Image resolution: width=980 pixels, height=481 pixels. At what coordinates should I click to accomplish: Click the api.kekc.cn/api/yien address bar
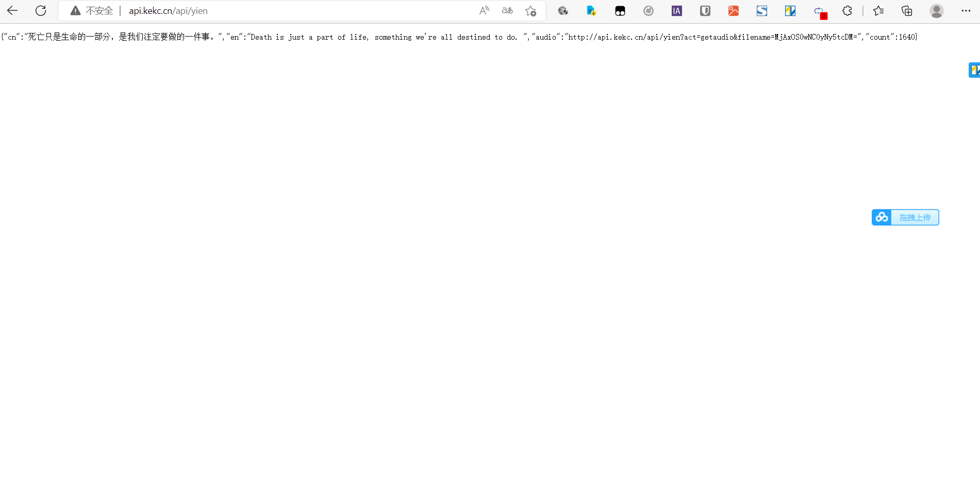[168, 11]
